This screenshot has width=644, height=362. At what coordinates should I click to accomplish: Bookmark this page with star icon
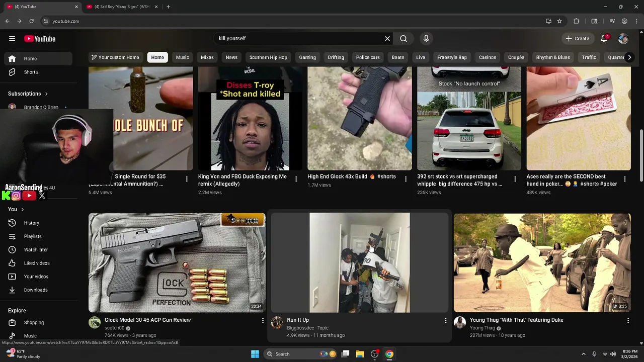(x=559, y=21)
